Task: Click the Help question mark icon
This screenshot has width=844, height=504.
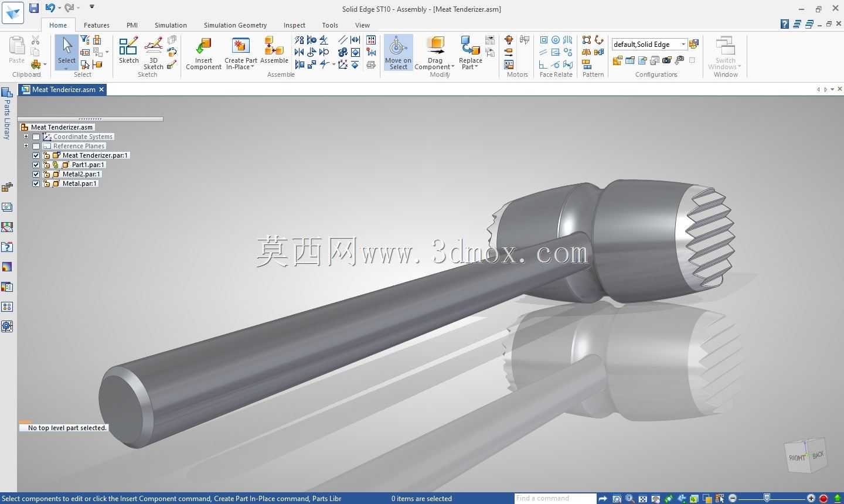Action: (x=784, y=25)
